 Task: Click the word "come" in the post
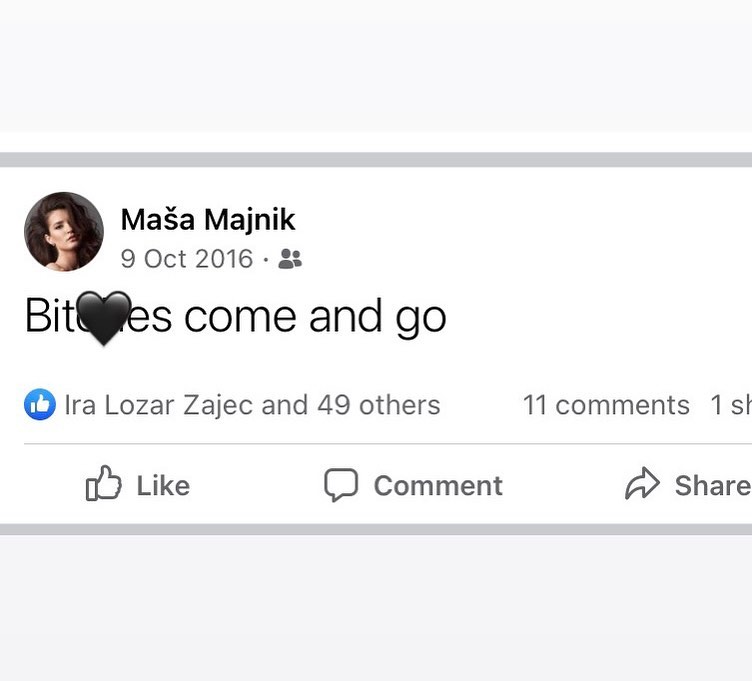click(x=241, y=318)
